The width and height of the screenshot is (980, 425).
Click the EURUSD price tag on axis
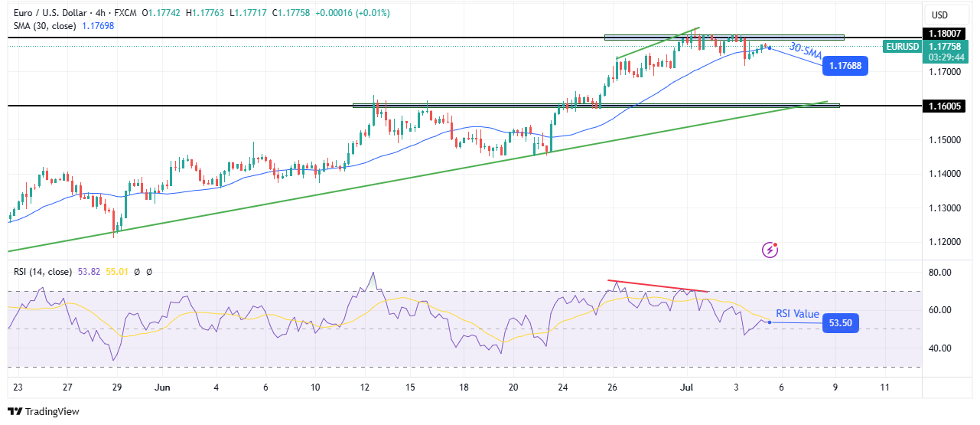click(x=902, y=46)
